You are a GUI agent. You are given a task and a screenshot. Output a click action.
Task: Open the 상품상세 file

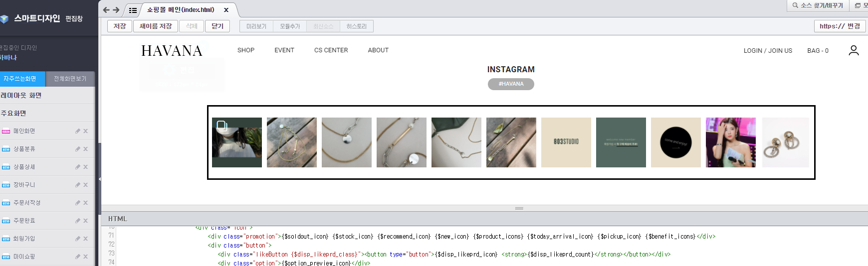pyautogui.click(x=24, y=167)
